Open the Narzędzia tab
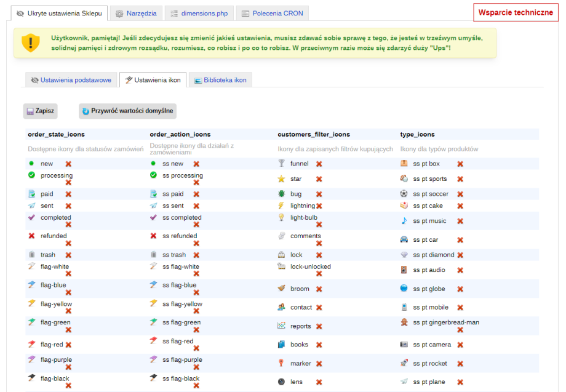Viewport: 566px width, 392px height. click(136, 13)
